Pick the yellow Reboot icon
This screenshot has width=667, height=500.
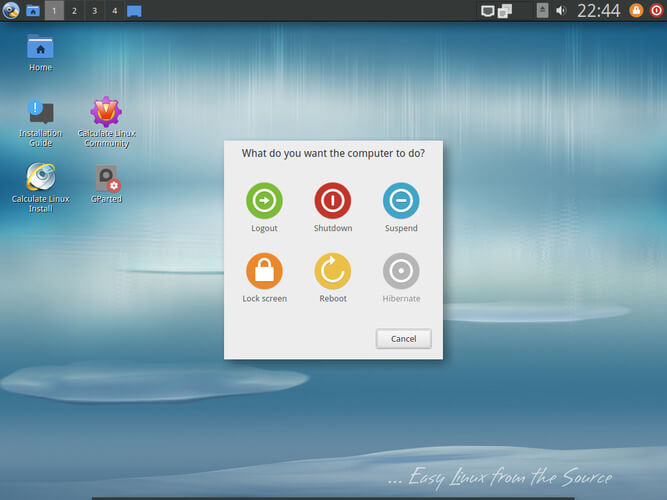pos(333,271)
